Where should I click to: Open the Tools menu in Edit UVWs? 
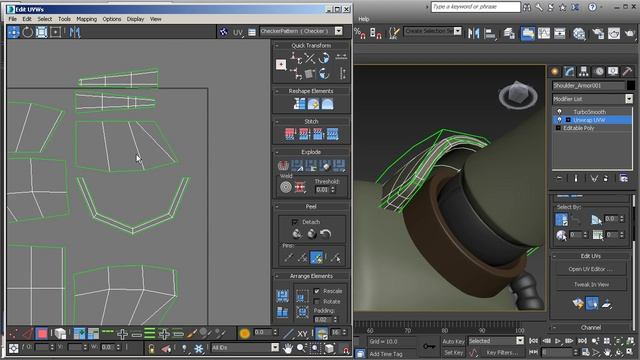coord(64,19)
